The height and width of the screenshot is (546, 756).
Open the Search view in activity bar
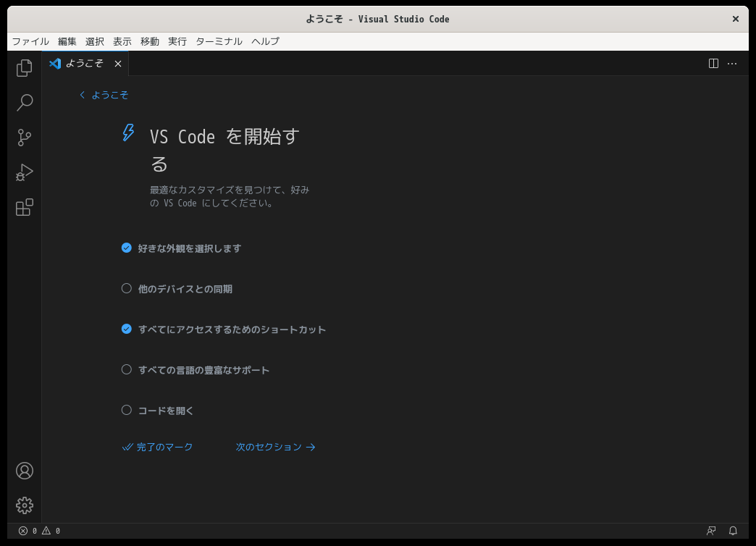pos(24,103)
